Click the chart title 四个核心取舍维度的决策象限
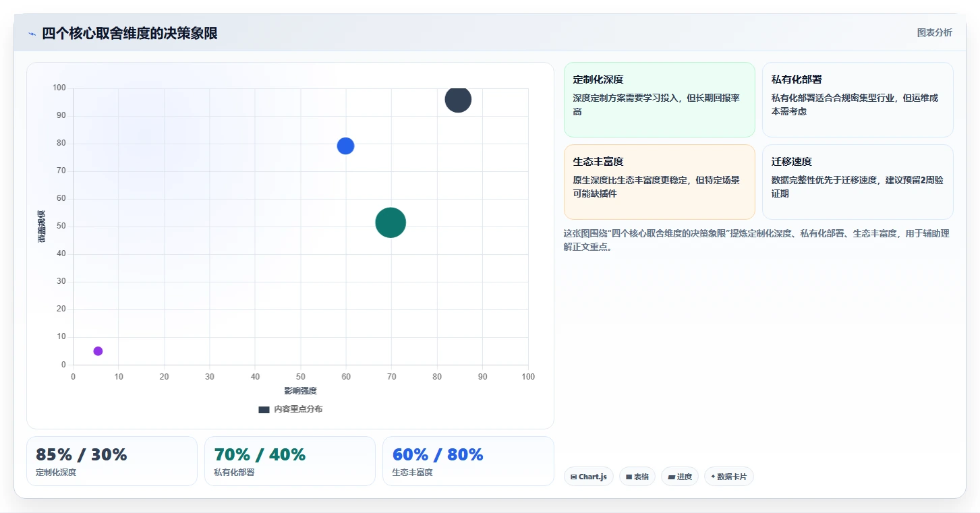 [129, 34]
